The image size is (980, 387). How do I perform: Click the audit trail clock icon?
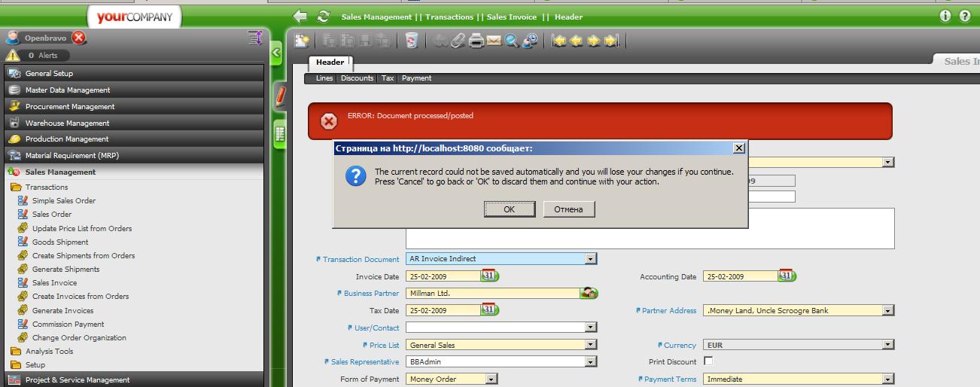(530, 41)
